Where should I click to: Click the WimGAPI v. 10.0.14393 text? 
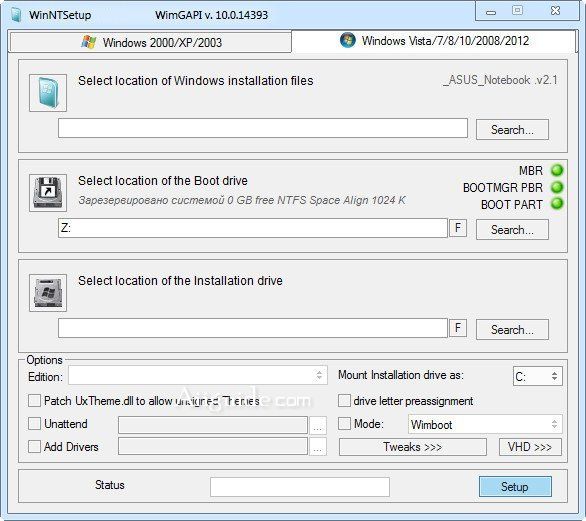212,15
